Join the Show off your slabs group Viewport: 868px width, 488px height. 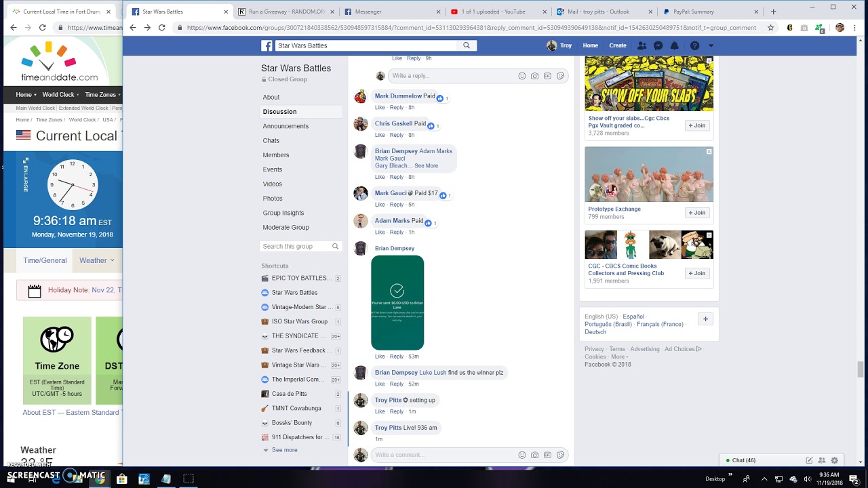[697, 125]
